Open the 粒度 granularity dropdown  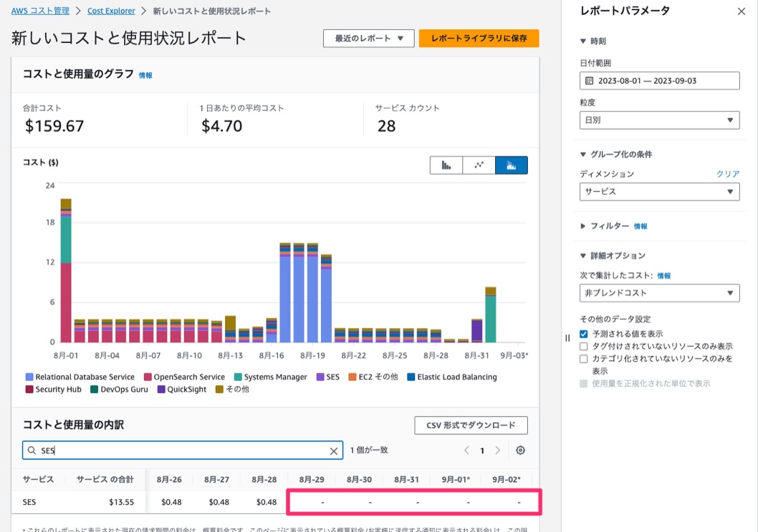click(x=659, y=120)
